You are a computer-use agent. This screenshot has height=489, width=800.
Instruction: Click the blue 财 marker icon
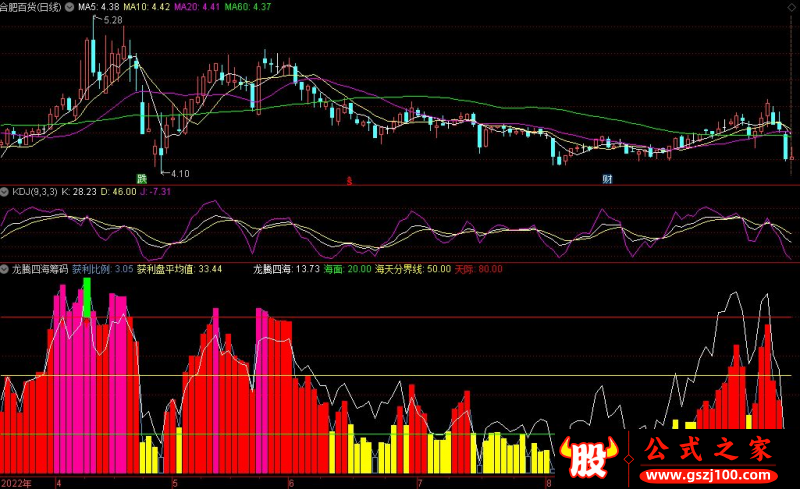pyautogui.click(x=607, y=180)
